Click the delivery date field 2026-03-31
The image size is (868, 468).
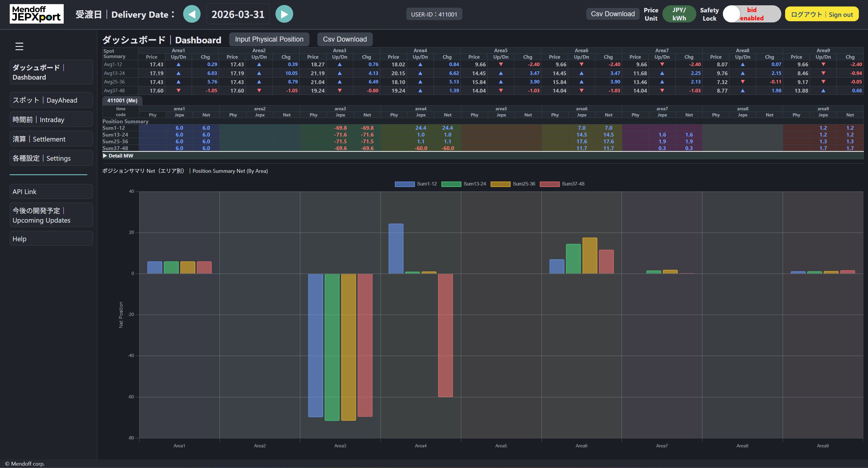(x=238, y=14)
